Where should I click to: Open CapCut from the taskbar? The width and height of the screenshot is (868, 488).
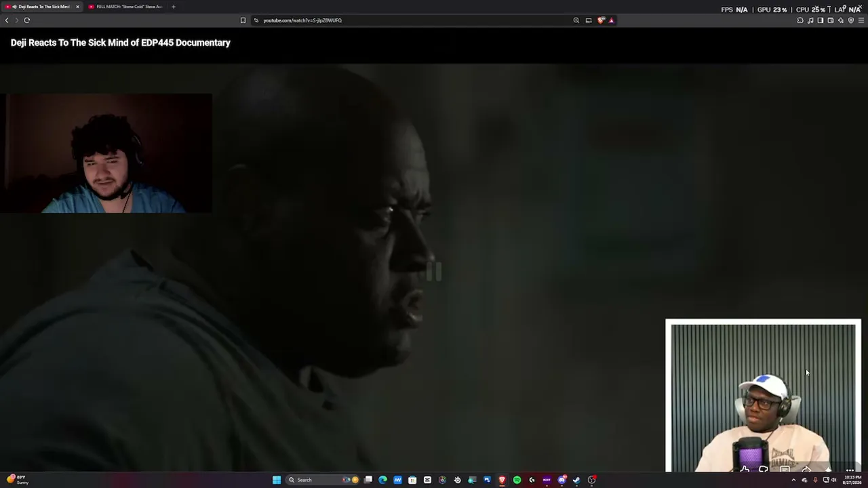click(x=427, y=480)
